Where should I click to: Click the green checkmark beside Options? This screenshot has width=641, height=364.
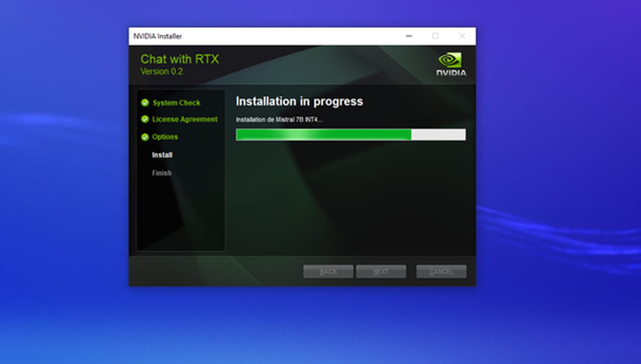(x=145, y=137)
